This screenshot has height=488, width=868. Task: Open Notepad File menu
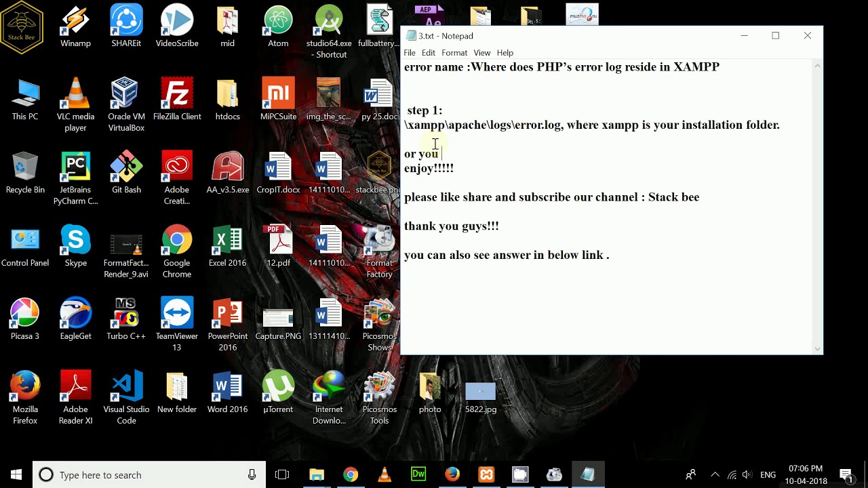point(410,53)
